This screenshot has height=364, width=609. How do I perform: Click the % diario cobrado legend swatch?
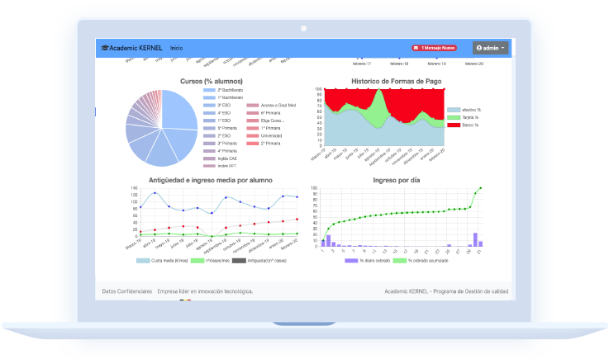[351, 261]
